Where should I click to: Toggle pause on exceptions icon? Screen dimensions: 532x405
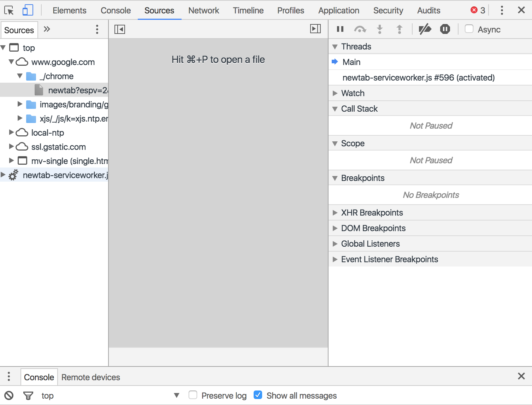(x=445, y=29)
